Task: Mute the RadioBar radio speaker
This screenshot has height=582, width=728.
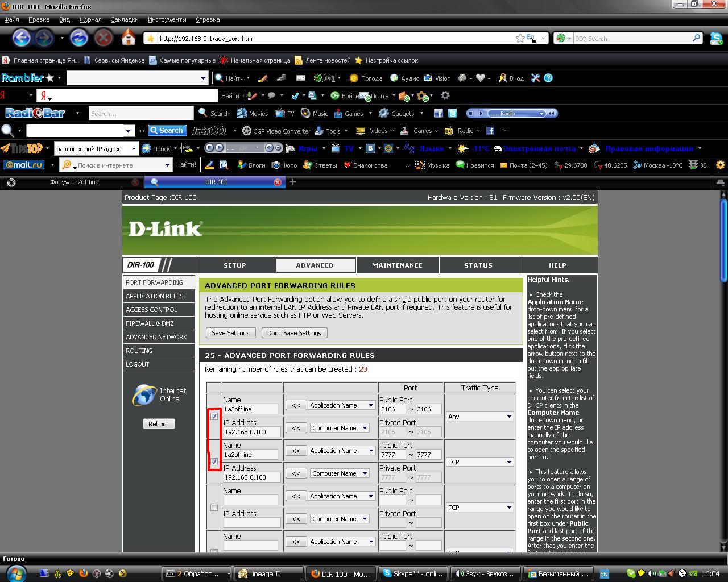Action: (x=553, y=113)
